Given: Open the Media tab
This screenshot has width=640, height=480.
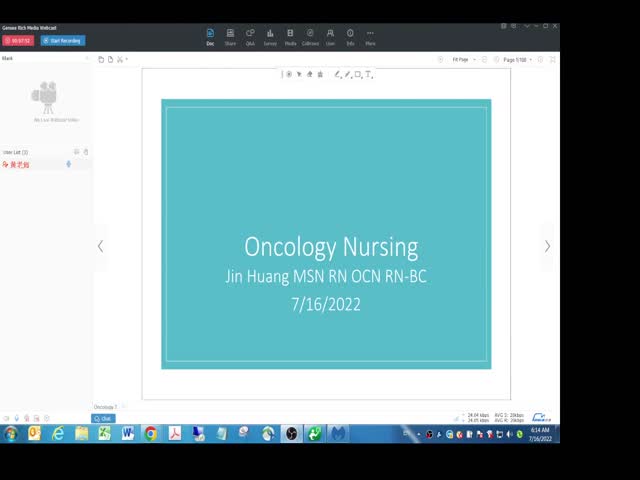Looking at the screenshot, I should click(x=290, y=37).
